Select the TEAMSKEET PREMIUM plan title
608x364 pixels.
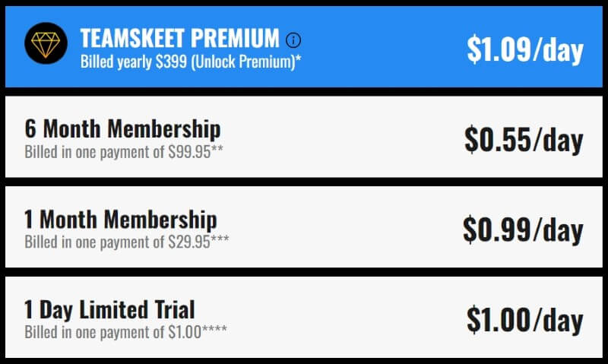179,38
